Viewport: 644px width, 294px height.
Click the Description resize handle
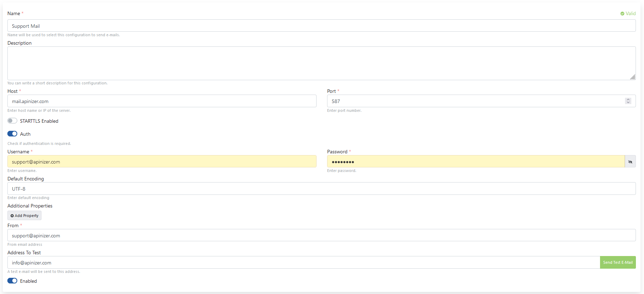tap(633, 77)
